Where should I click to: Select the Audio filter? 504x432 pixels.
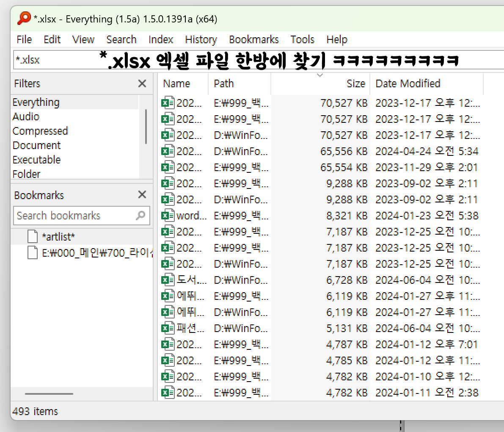pos(75,116)
